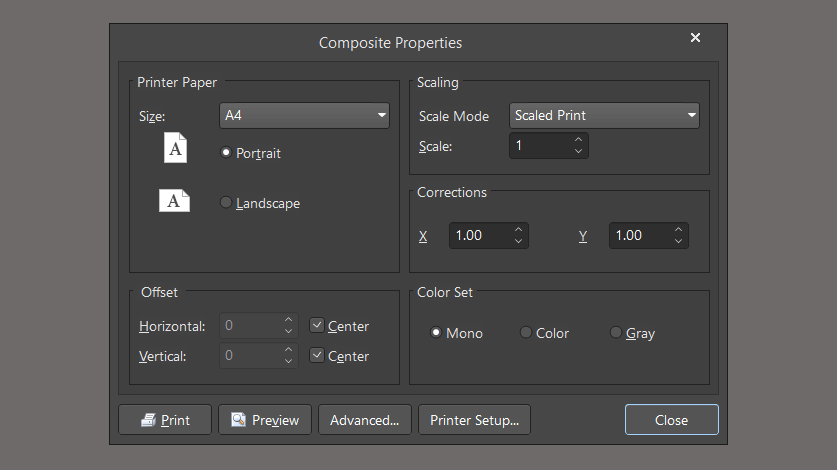Select the Landscape orientation radio button
The image size is (837, 470).
click(226, 203)
